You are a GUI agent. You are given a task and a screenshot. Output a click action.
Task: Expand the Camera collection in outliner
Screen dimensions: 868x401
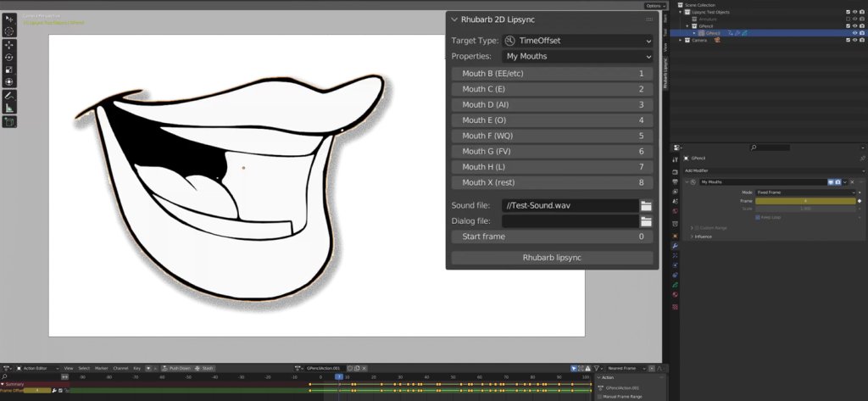[682, 40]
